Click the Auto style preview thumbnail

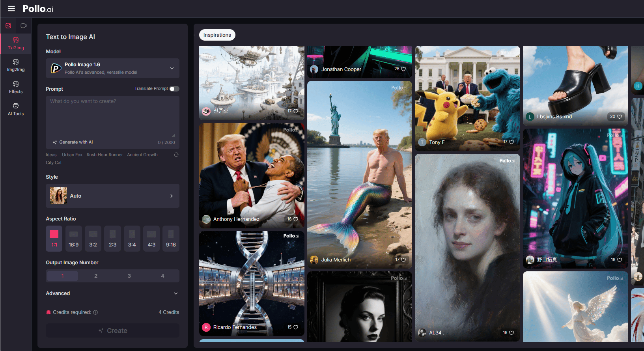(58, 196)
